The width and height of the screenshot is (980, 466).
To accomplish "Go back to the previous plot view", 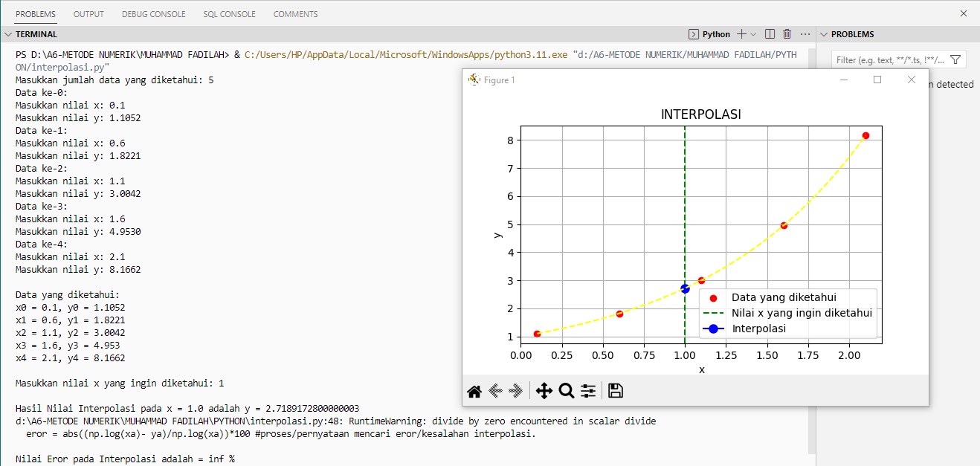I will coord(495,391).
